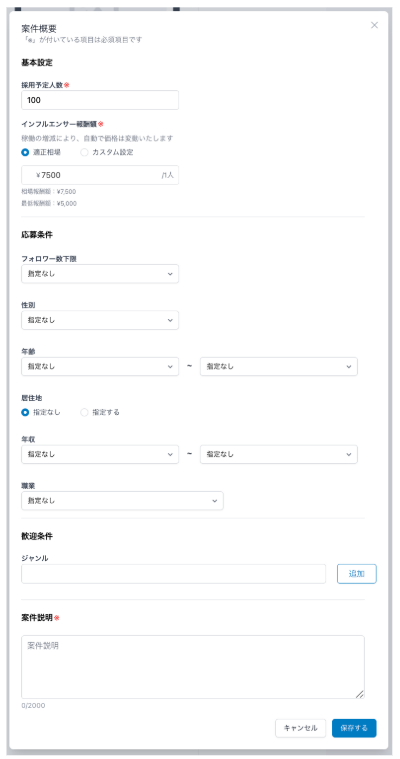Focus the ジャンル text input

(174, 574)
